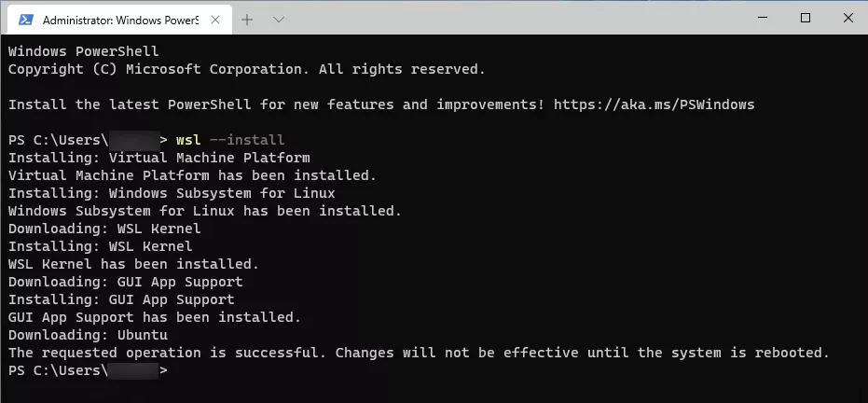Click 'WSL Kernel has been installed.' line

click(133, 264)
